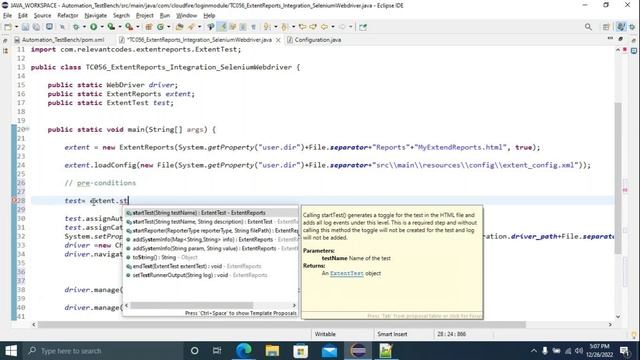
Task: Collapse the main method fold on line 20
Action: pos(27,129)
